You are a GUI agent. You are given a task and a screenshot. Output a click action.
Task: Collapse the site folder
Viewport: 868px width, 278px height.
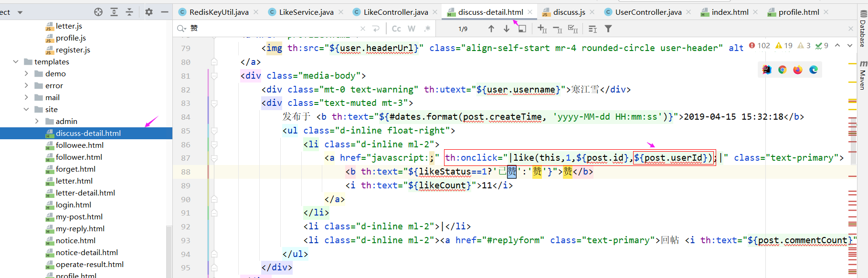tap(26, 109)
